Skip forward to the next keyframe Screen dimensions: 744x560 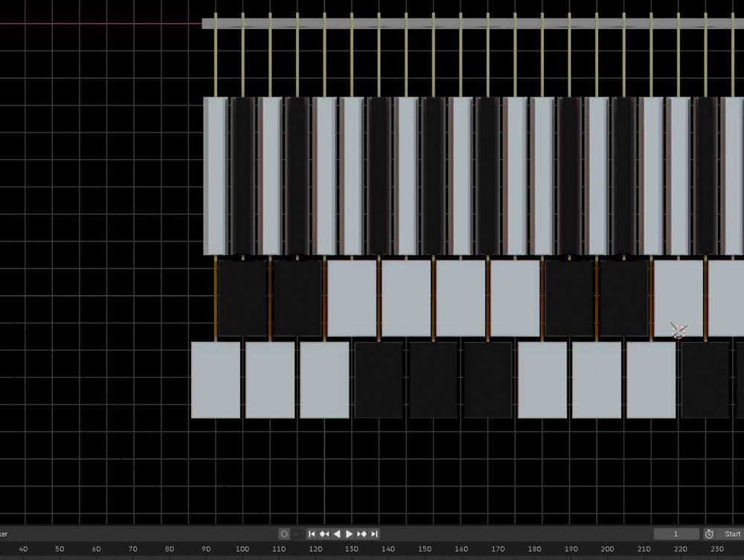pos(362,533)
